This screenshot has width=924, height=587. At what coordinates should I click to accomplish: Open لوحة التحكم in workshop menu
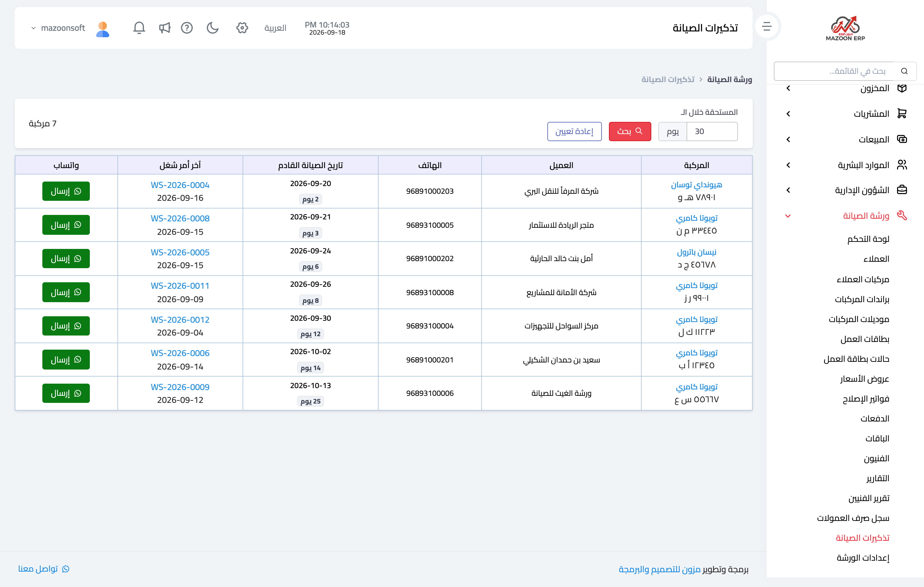[x=868, y=239]
